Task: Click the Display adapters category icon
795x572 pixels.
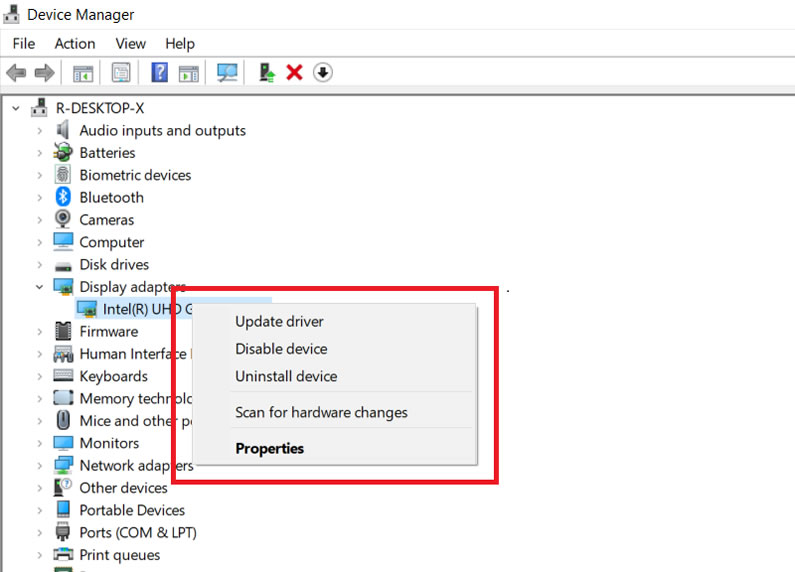Action: point(63,287)
